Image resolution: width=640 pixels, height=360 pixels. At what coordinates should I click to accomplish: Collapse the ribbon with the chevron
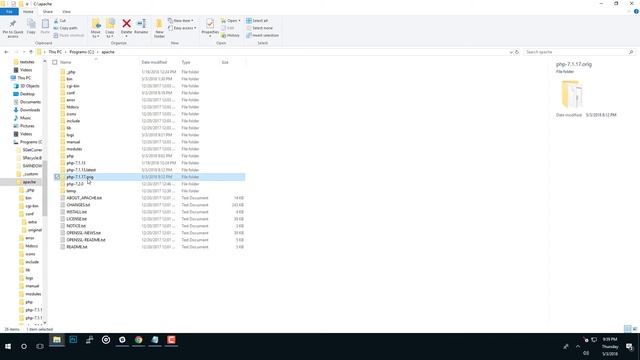pos(629,11)
